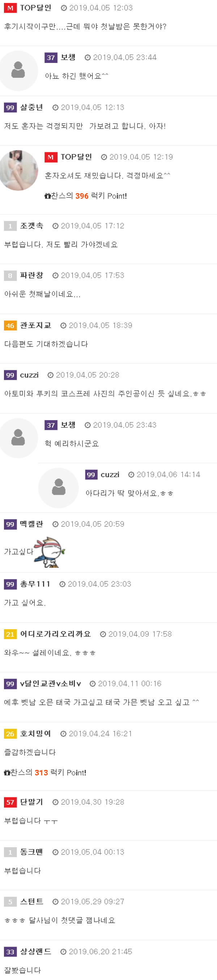217x980 pixels.
Task: Select username v달인교관v소비v
Action: point(50,683)
